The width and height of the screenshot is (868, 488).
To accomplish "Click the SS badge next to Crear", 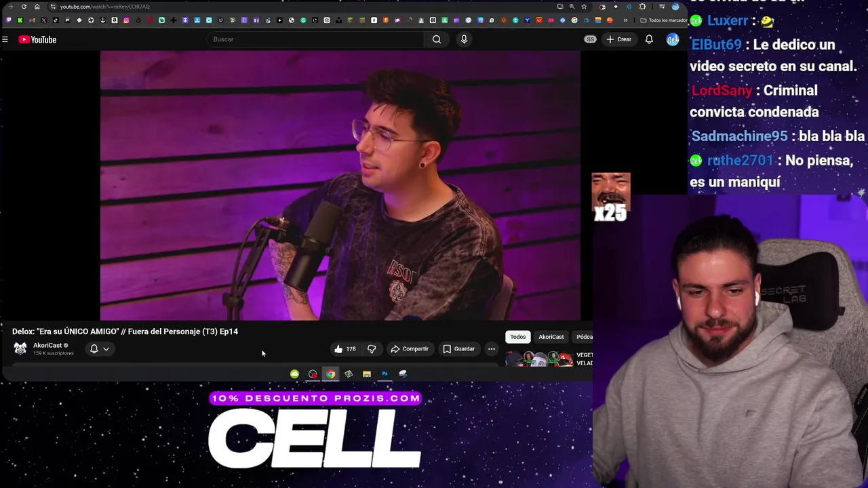I will pos(591,39).
